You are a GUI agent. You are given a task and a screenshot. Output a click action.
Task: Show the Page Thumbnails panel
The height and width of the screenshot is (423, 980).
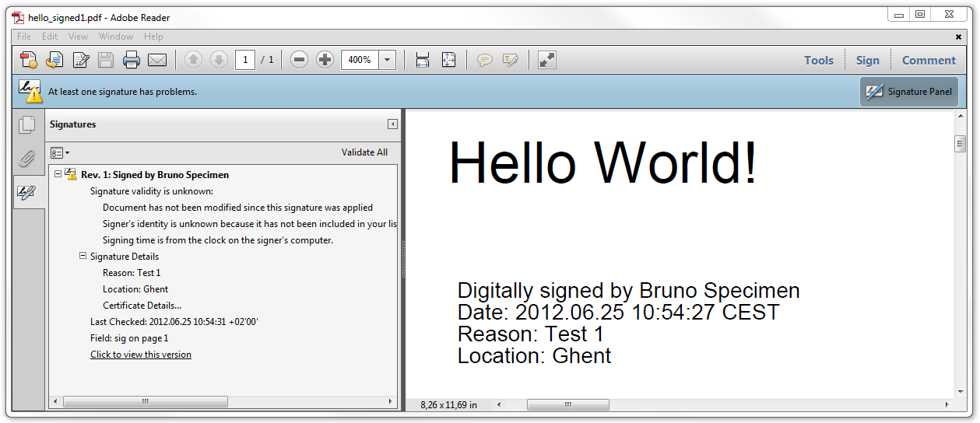pos(27,124)
